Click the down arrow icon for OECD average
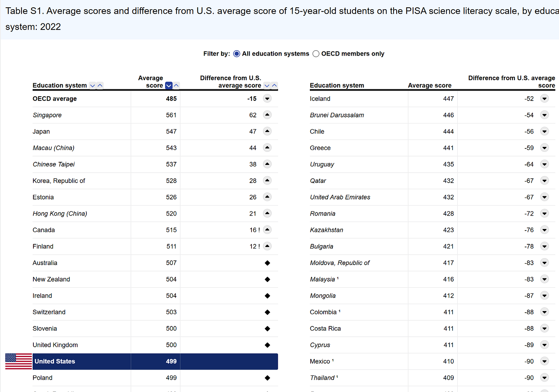This screenshot has width=559, height=392. (267, 99)
